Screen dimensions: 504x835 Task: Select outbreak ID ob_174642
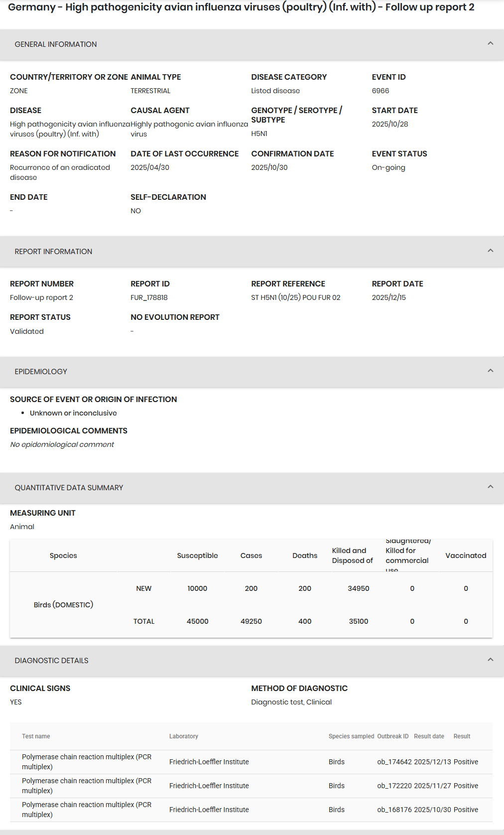(x=394, y=762)
